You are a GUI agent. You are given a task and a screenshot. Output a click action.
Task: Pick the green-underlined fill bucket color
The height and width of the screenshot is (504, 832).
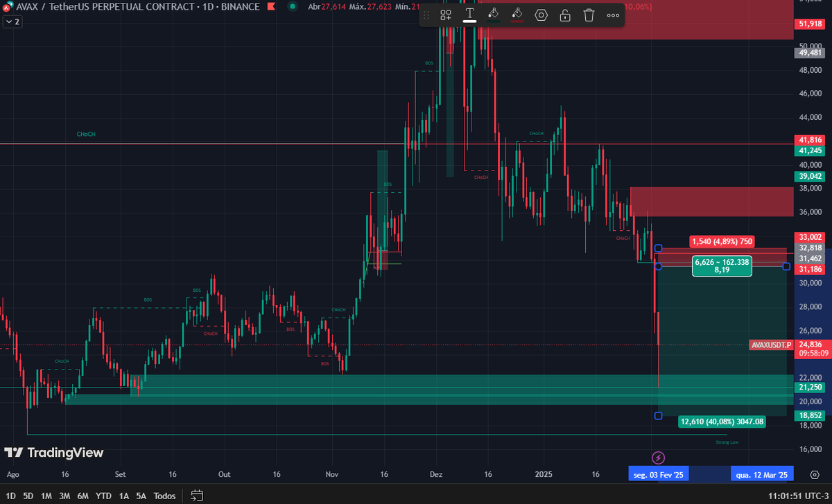point(493,15)
